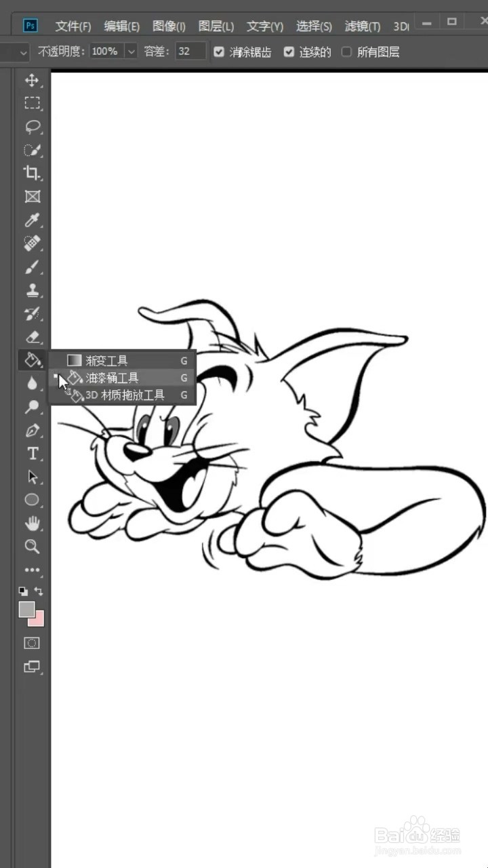Toggle the 连续的 contiguous checkbox
The image size is (488, 868).
coord(289,52)
